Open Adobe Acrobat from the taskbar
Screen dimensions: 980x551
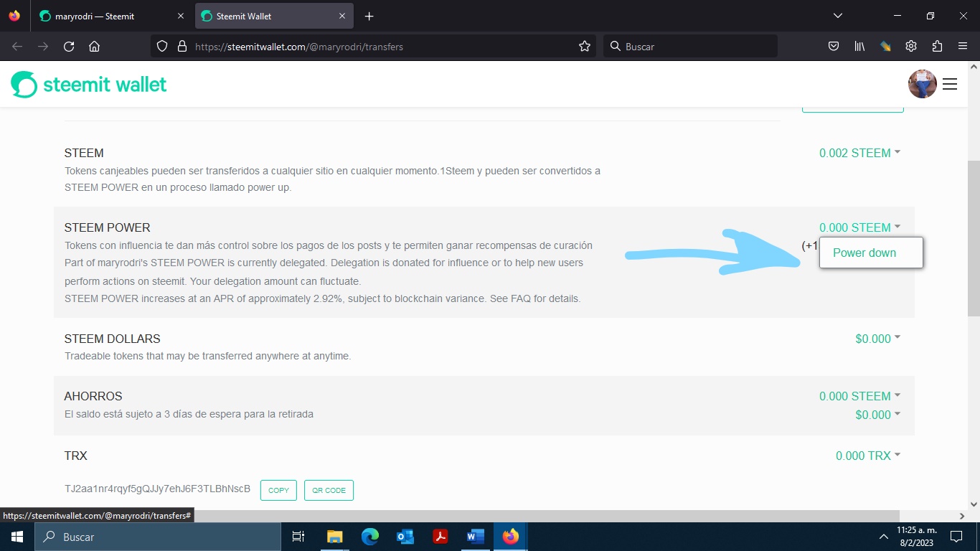(440, 537)
